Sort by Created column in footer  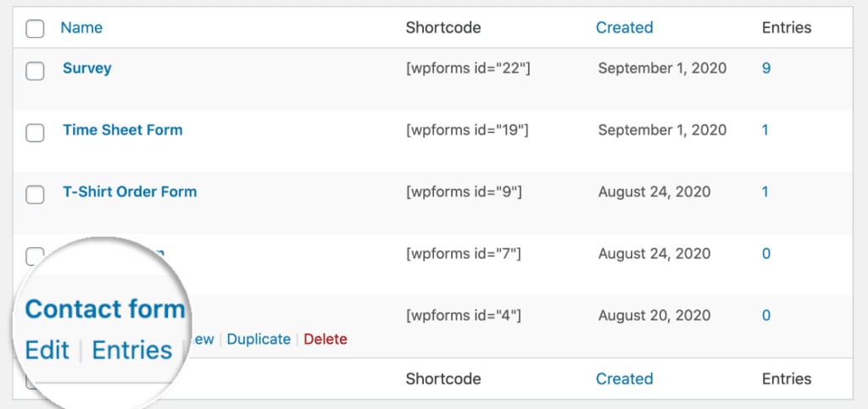pyautogui.click(x=624, y=379)
